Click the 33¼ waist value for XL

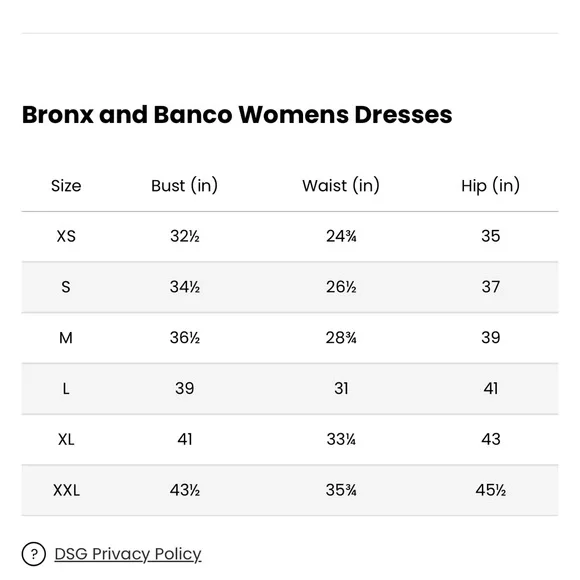click(x=341, y=439)
